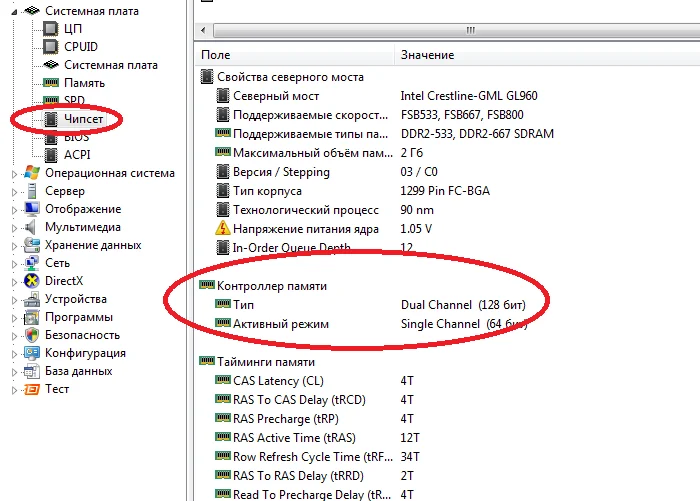Select the Программы tree item
The image size is (700, 501).
79,317
